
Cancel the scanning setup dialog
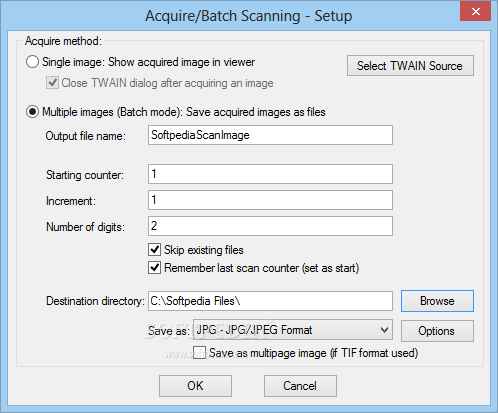point(300,386)
